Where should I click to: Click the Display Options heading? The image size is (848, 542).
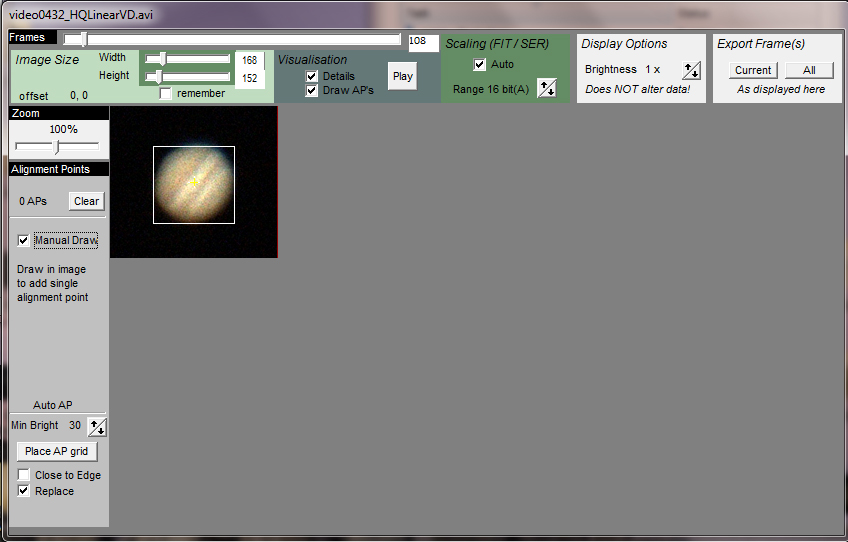(x=624, y=44)
